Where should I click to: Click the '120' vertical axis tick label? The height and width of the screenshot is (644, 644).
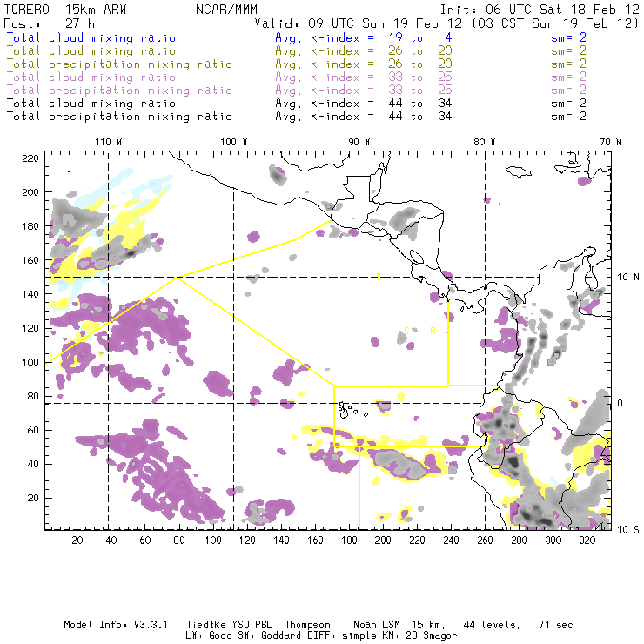30,328
